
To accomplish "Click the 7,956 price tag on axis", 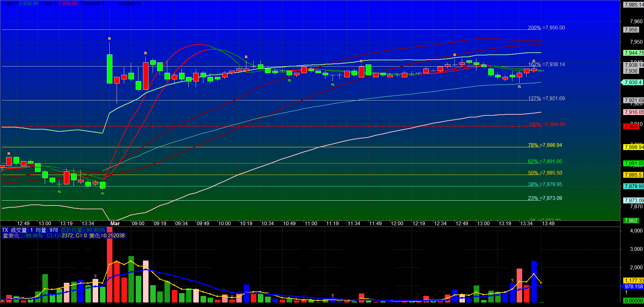I will pyautogui.click(x=631, y=30).
